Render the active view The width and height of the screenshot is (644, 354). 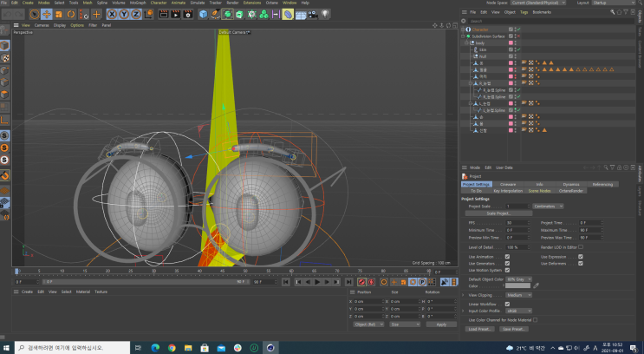coord(164,15)
